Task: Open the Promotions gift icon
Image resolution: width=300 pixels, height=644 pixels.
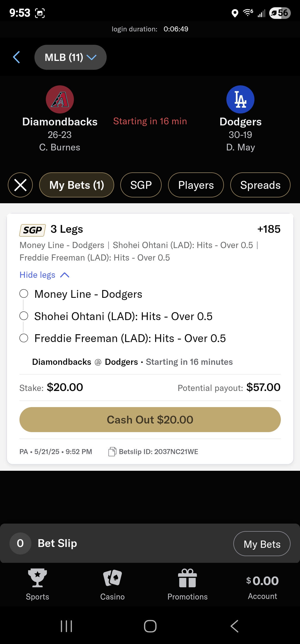Action: click(x=187, y=578)
